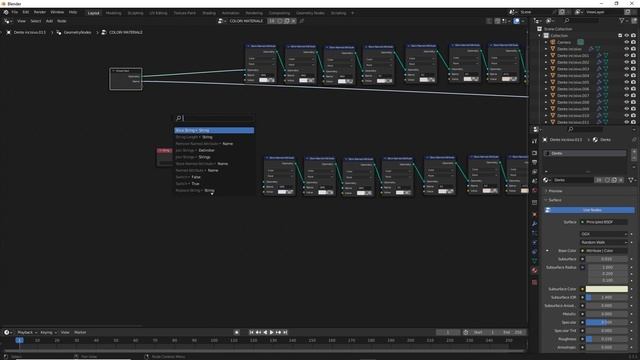Open the World properties tab
640x360 pixels.
[x=534, y=190]
